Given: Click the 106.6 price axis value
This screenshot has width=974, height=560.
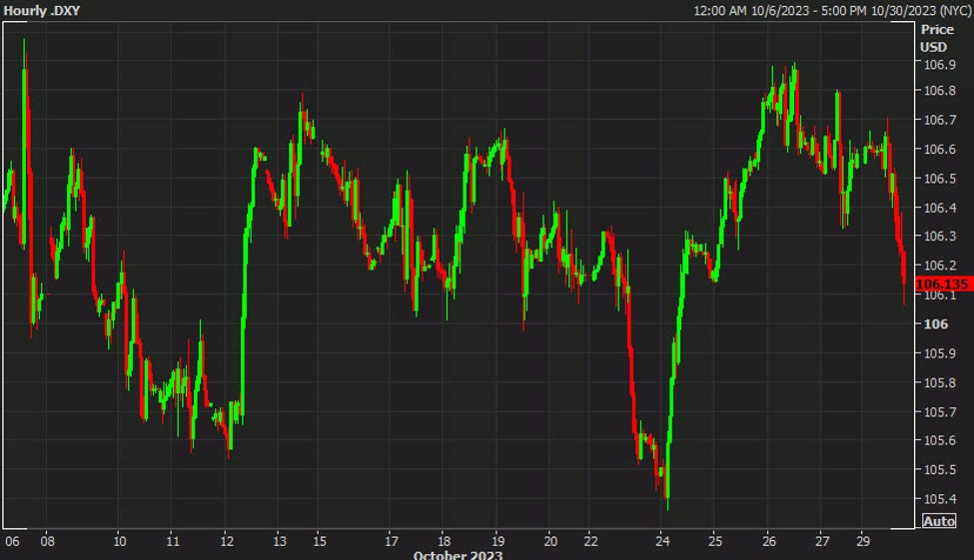Looking at the screenshot, I should click(939, 149).
